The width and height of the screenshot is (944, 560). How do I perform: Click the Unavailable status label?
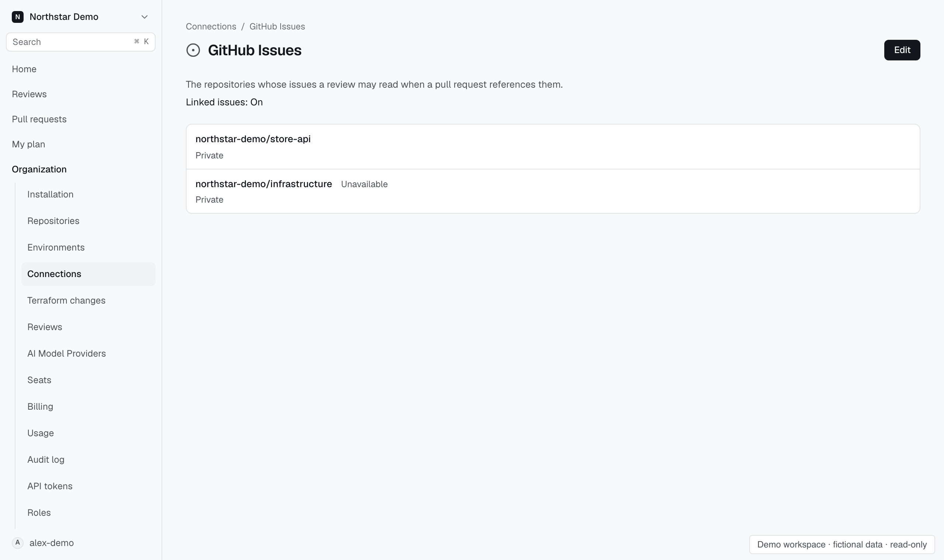point(364,184)
